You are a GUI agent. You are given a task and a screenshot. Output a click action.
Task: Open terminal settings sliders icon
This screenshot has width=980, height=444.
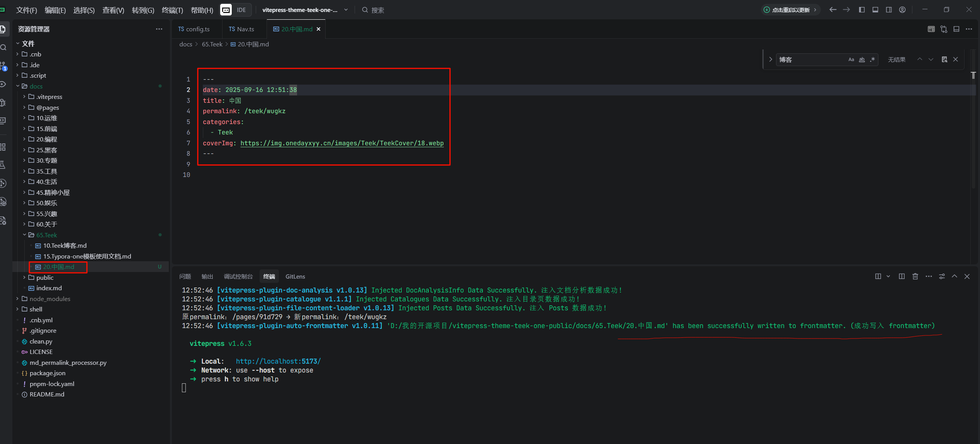pyautogui.click(x=942, y=276)
